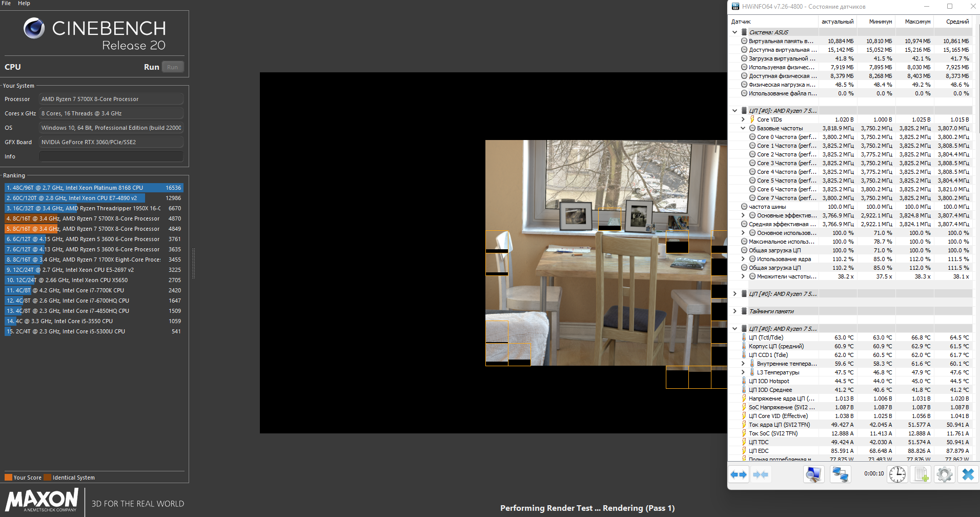Open the Help menu in Cinebench
The image size is (980, 517).
[24, 3]
